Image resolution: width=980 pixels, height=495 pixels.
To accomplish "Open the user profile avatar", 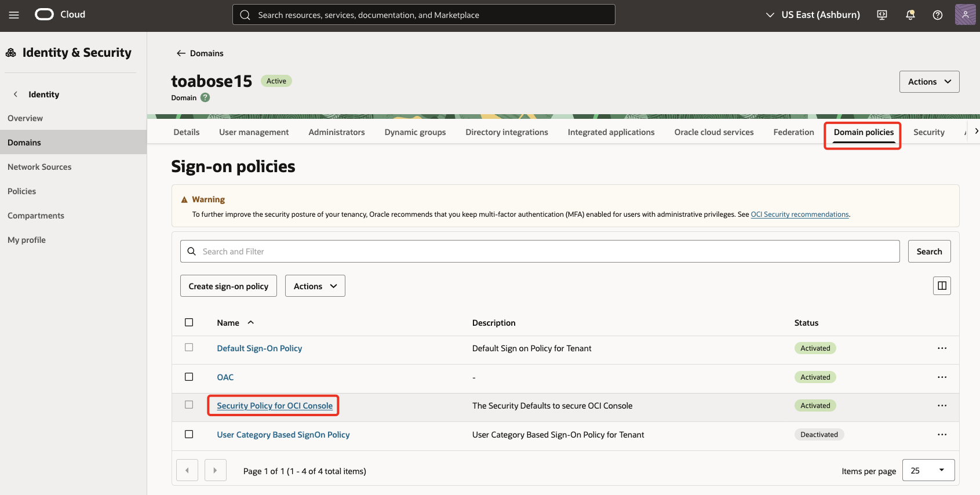I will click(x=965, y=14).
